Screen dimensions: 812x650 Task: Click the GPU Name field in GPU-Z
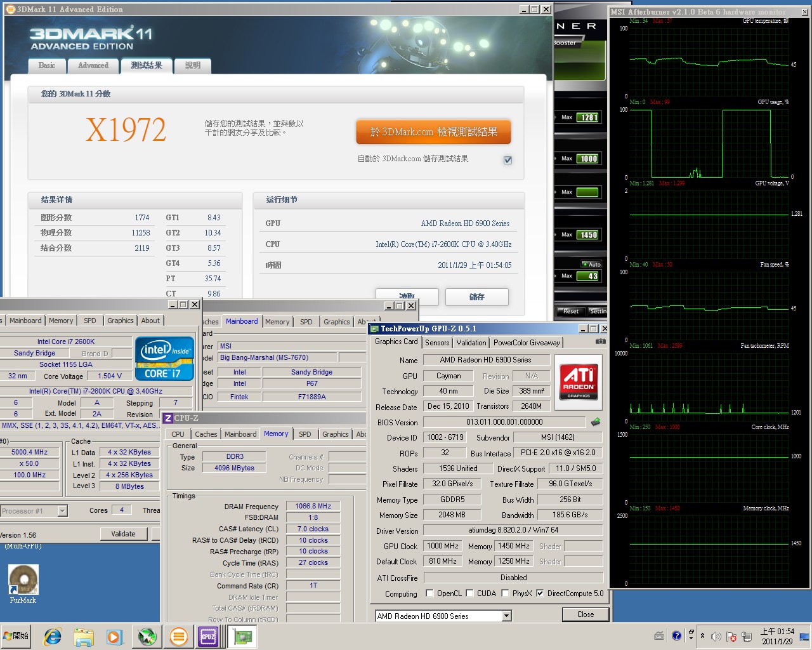pyautogui.click(x=486, y=360)
